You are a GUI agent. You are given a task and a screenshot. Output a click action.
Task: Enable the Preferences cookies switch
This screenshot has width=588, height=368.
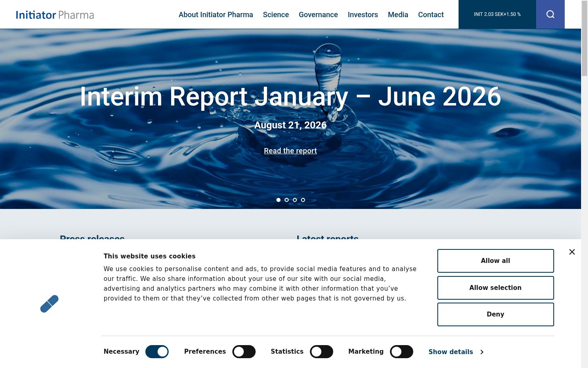244,352
